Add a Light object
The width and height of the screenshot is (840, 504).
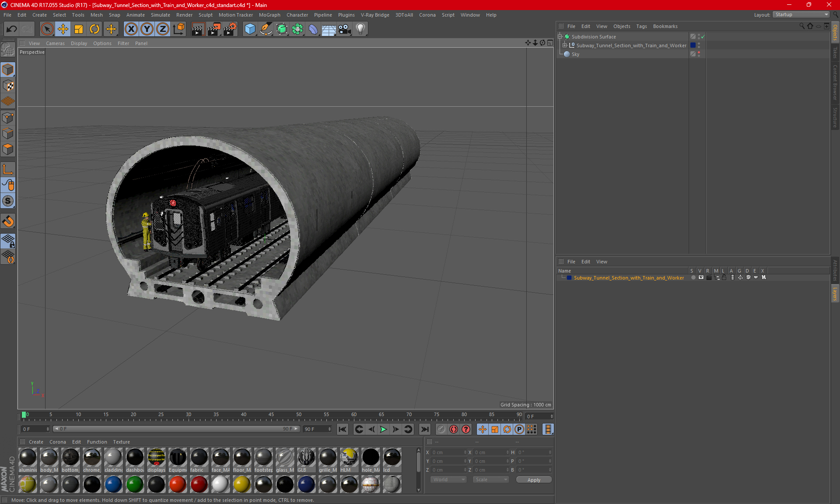click(360, 29)
